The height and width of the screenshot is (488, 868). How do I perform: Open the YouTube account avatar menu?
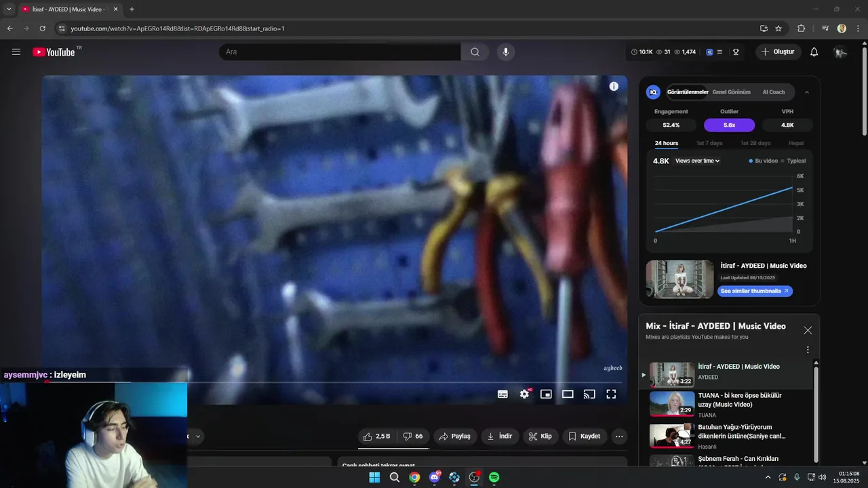[840, 52]
